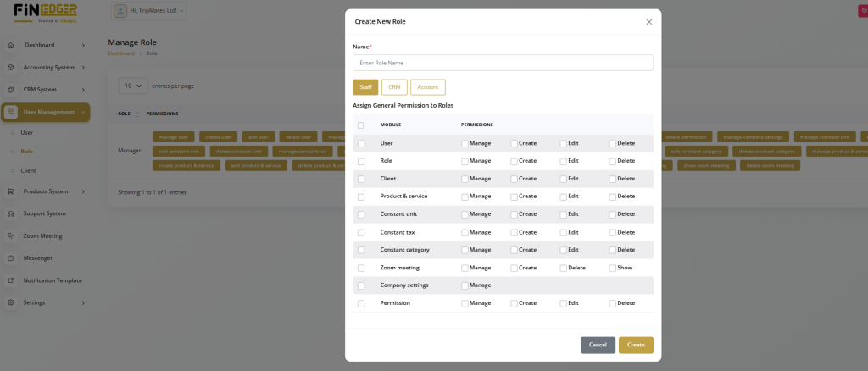The width and height of the screenshot is (868, 371).
Task: Click the Create button in dialog
Action: click(x=636, y=345)
